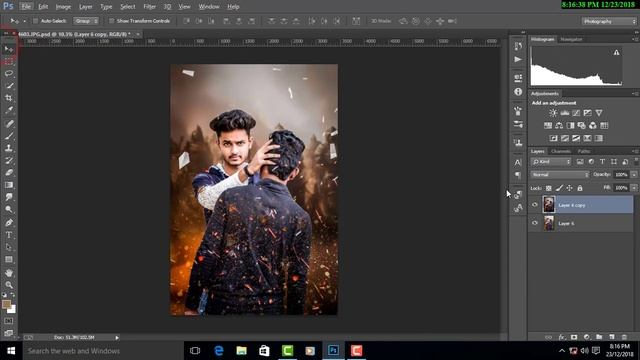Switch to the Channels tab
The image size is (640, 360).
pyautogui.click(x=561, y=151)
